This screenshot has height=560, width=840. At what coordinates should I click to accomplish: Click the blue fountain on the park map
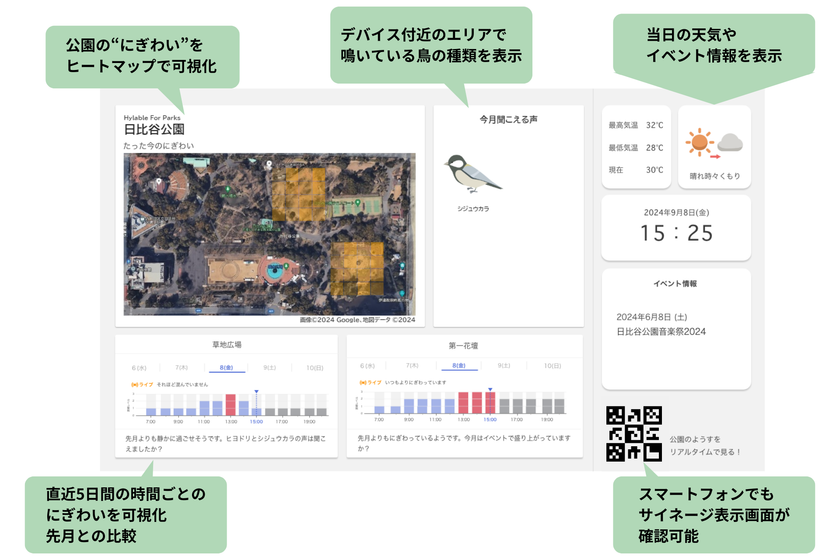tap(275, 271)
